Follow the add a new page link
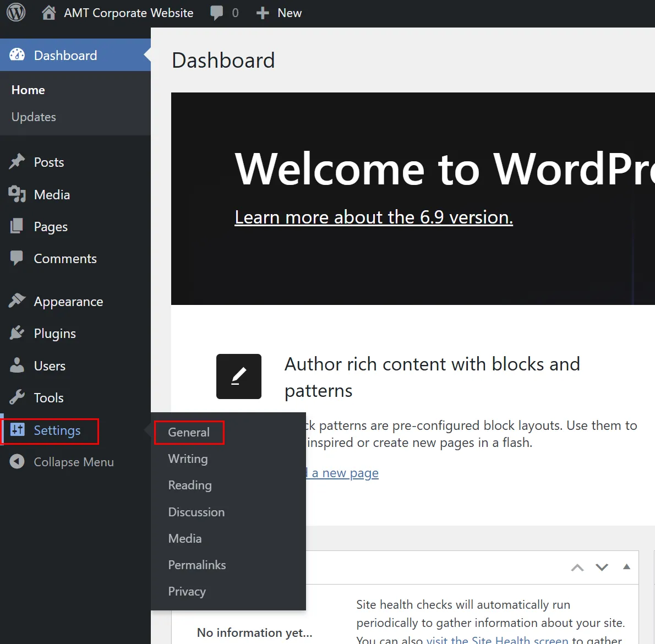655x644 pixels. (345, 473)
